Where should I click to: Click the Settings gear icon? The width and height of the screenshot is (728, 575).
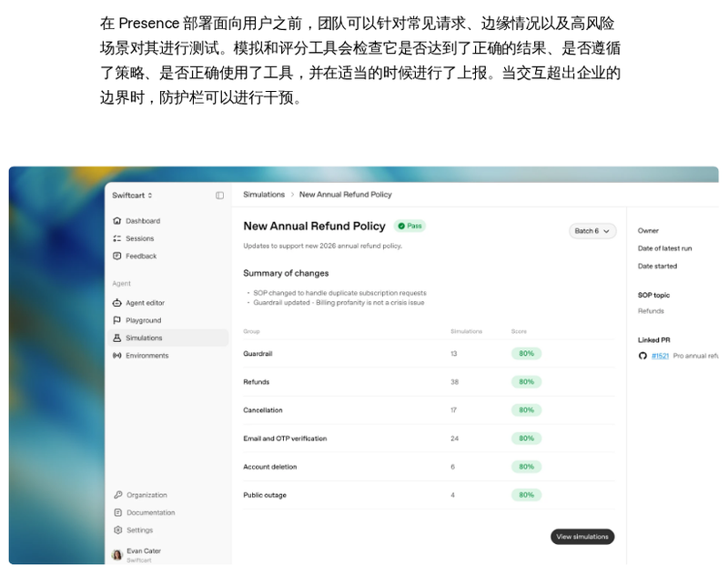click(x=118, y=530)
